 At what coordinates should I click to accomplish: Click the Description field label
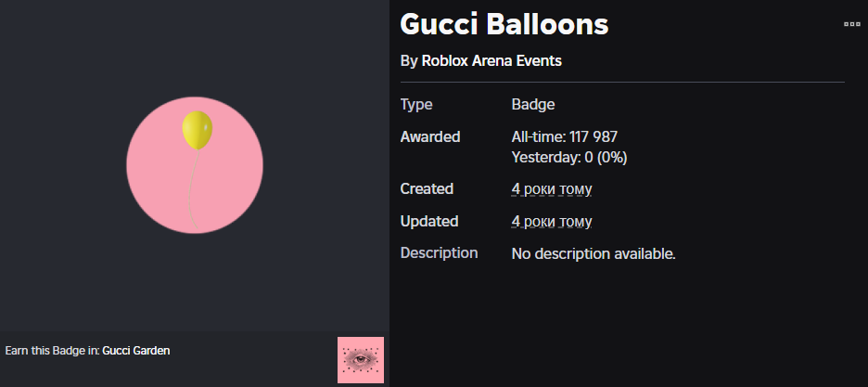tap(439, 253)
